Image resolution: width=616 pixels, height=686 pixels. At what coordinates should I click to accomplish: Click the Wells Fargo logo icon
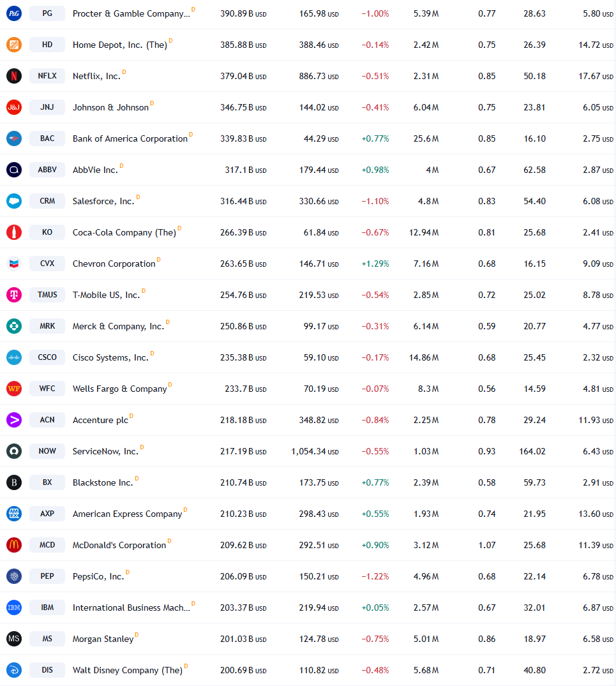click(14, 389)
